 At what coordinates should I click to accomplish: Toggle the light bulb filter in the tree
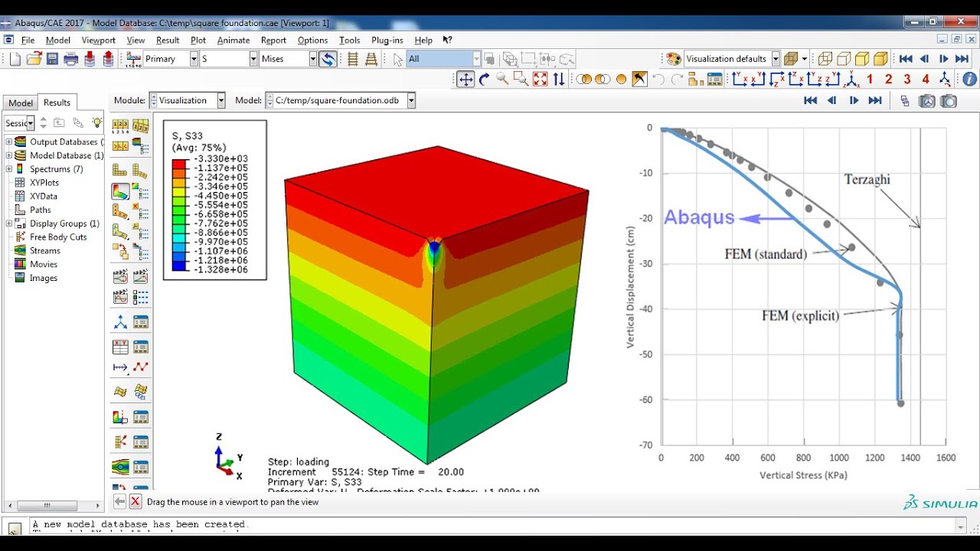[96, 122]
